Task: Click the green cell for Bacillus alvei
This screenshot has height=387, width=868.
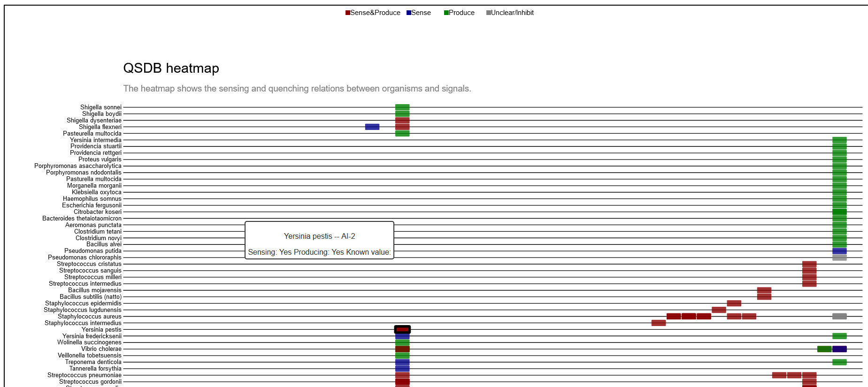Action: pos(839,244)
